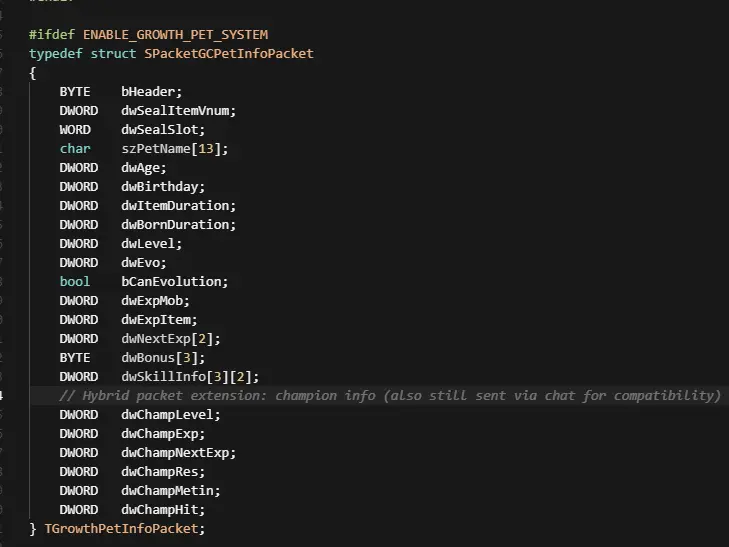Click the typedef keyword

pyautogui.click(x=52, y=53)
